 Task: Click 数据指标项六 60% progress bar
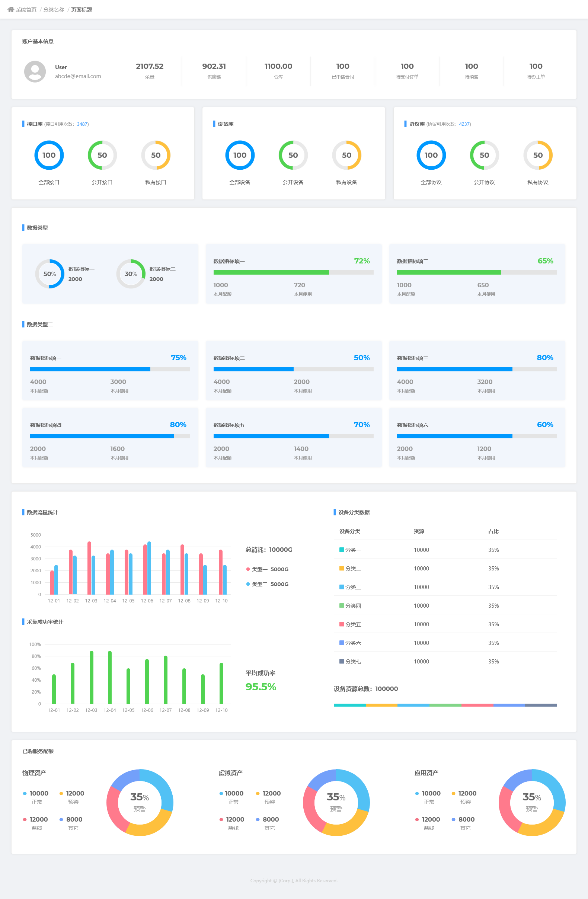[477, 436]
